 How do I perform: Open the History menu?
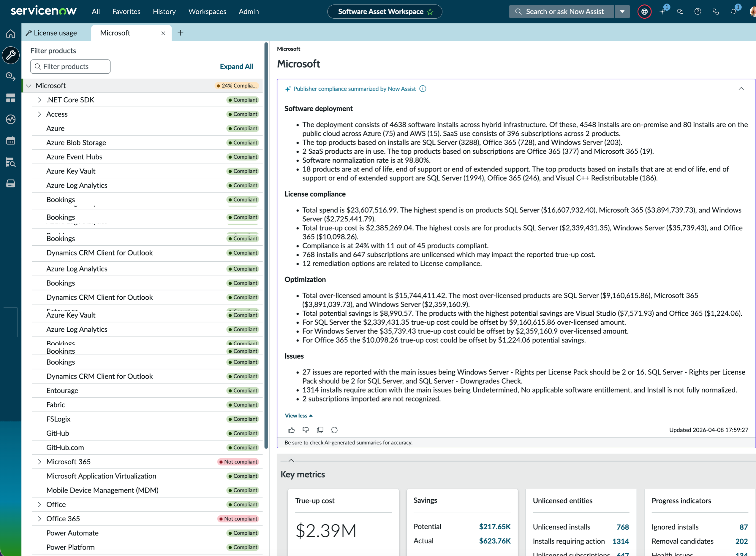click(x=164, y=12)
